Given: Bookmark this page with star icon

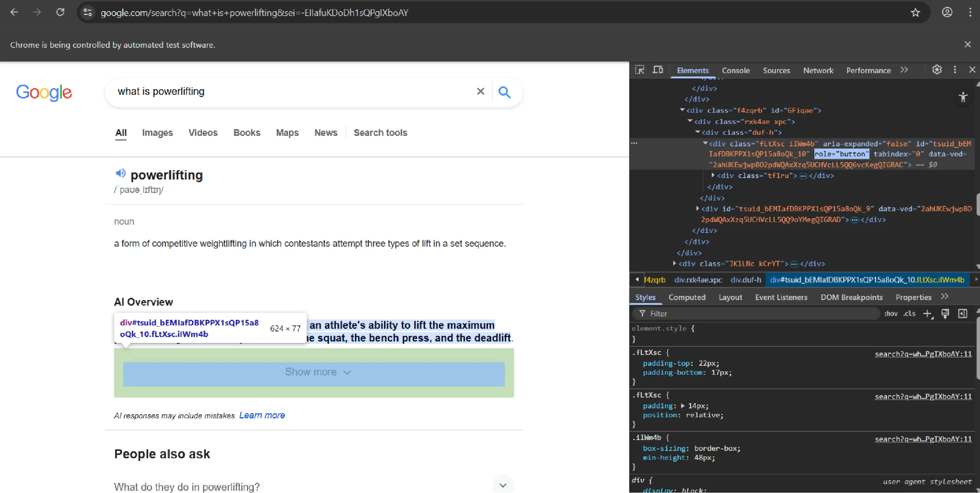Looking at the screenshot, I should click(915, 13).
